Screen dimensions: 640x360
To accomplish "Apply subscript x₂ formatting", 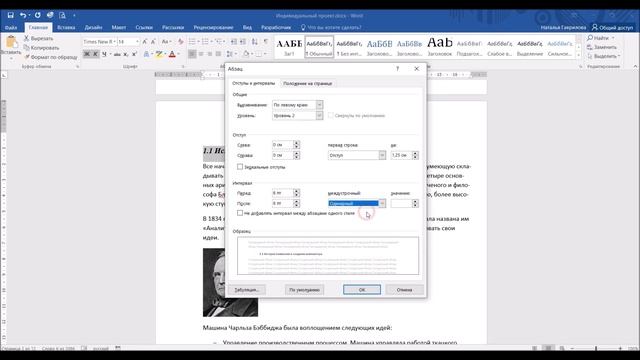I will pos(126,54).
